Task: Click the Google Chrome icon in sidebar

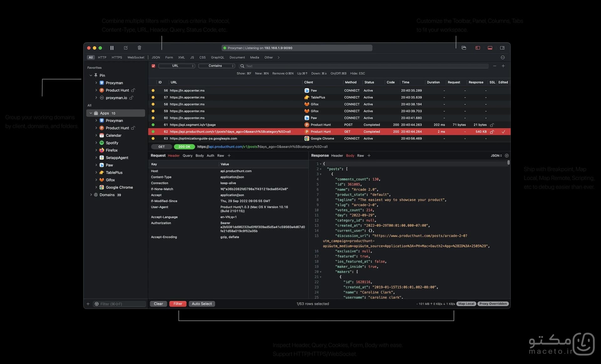Action: 102,187
